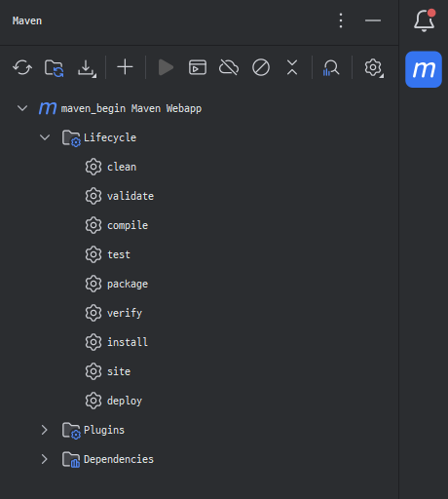Click gear icon beside validate
448x499 pixels.
(x=93, y=196)
